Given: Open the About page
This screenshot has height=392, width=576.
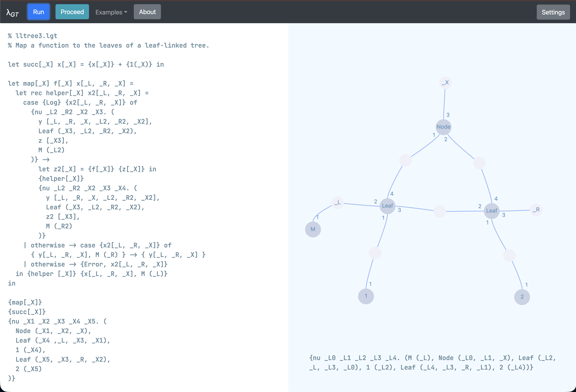Looking at the screenshot, I should tap(147, 12).
